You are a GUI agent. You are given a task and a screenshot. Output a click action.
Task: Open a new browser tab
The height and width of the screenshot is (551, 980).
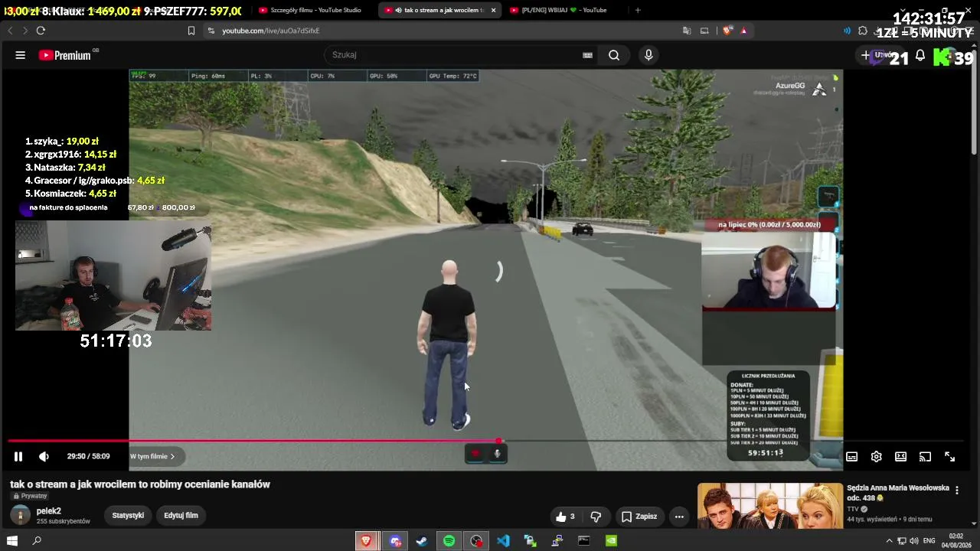tap(638, 10)
